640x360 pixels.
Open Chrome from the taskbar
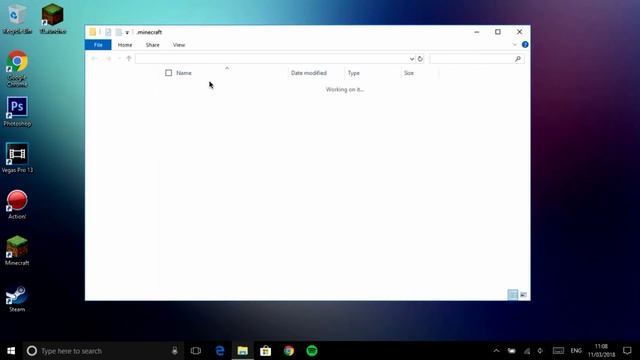click(289, 351)
